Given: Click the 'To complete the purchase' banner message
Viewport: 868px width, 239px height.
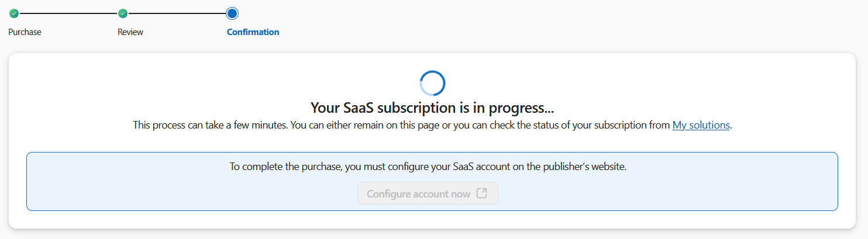Looking at the screenshot, I should 428,167.
